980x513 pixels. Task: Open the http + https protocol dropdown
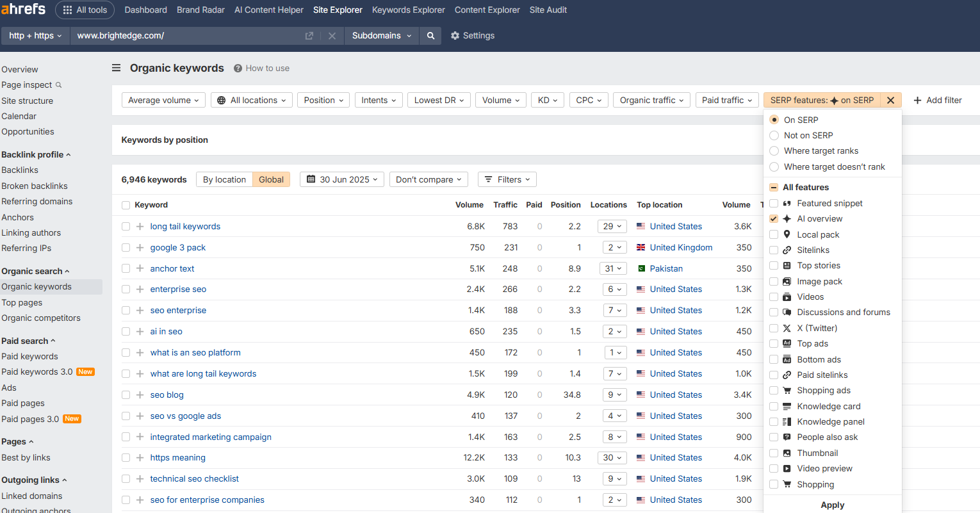coord(35,36)
